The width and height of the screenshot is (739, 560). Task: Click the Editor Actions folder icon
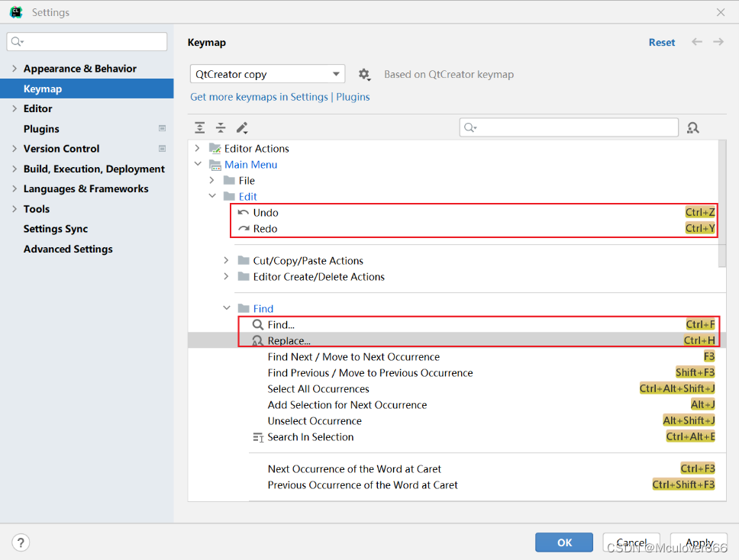pyautogui.click(x=215, y=148)
